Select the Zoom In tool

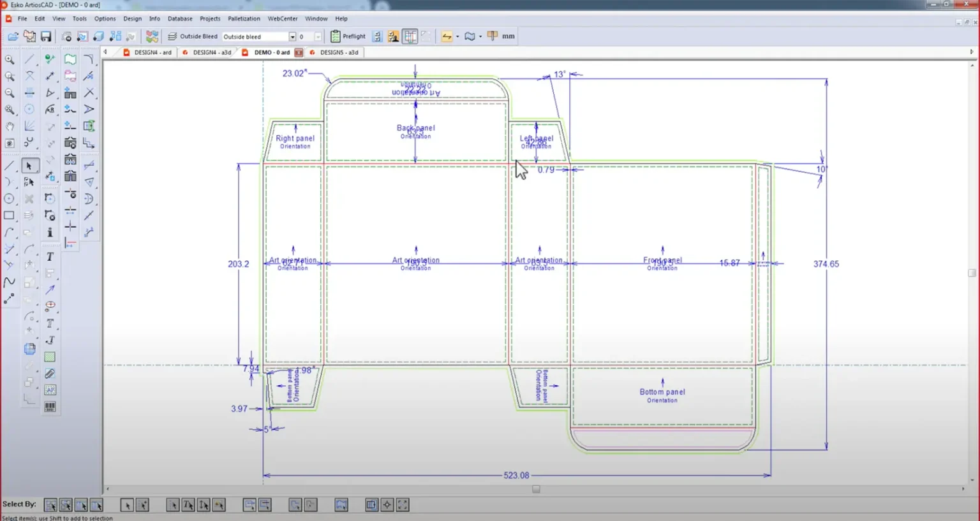tap(10, 59)
